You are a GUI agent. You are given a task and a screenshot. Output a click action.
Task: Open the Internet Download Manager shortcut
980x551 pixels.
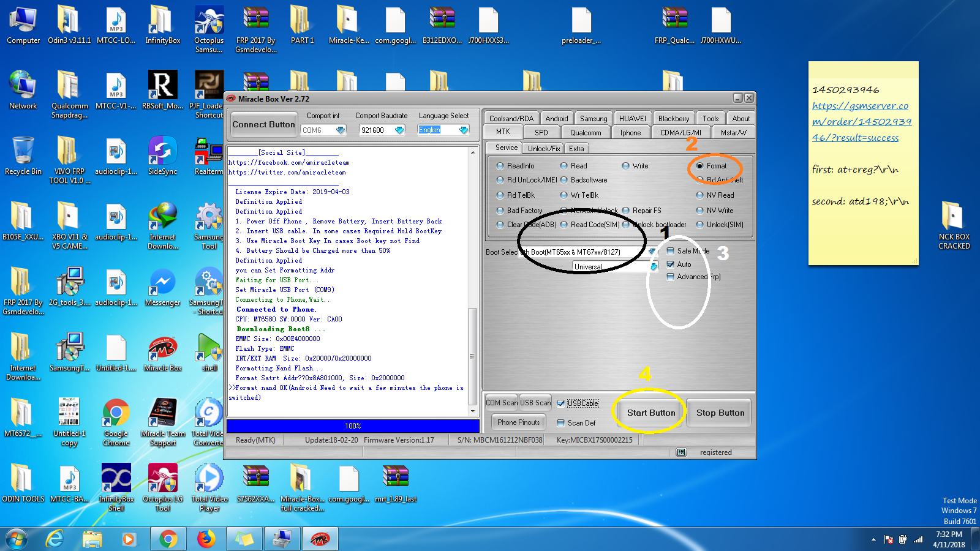(162, 225)
